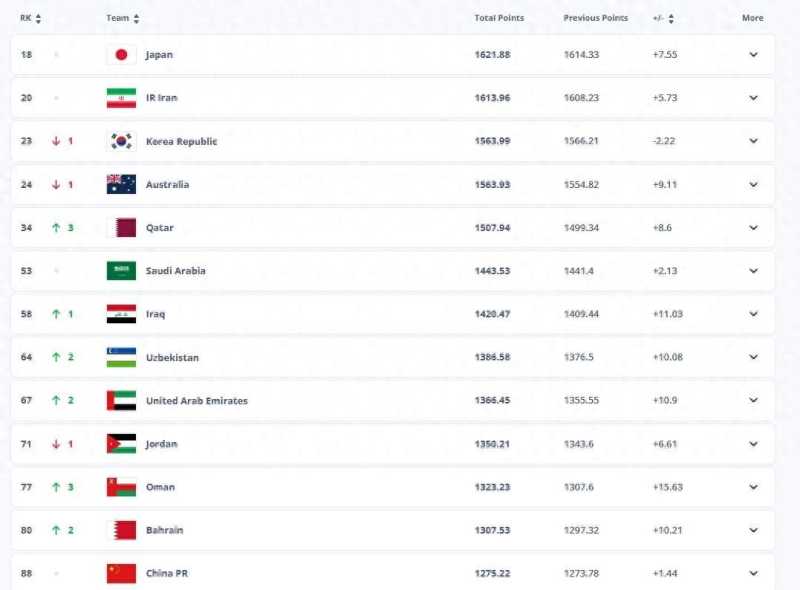Click the Qatar flag icon
800x590 pixels.
click(121, 228)
